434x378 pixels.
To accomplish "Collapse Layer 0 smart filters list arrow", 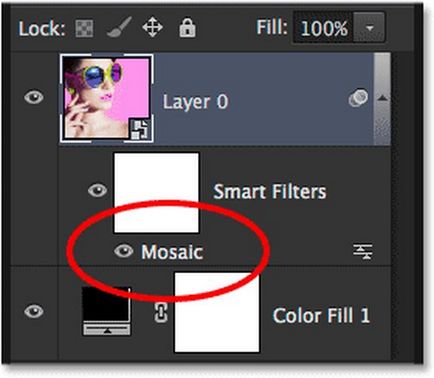I will pyautogui.click(x=383, y=98).
